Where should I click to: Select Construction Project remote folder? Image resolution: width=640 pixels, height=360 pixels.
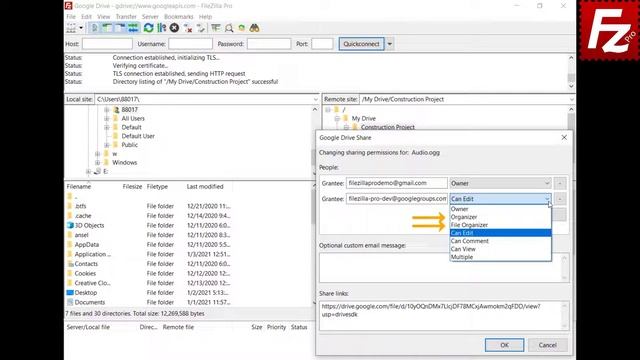point(387,127)
